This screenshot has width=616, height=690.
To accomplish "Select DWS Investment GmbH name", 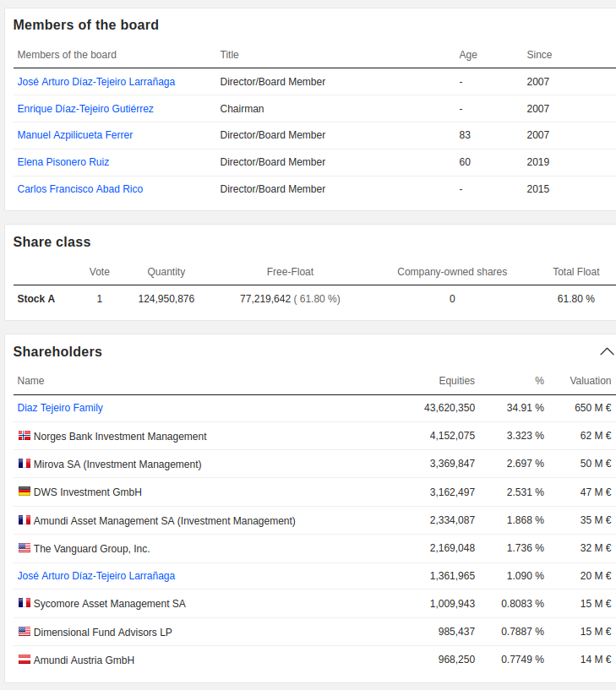I will [x=88, y=492].
